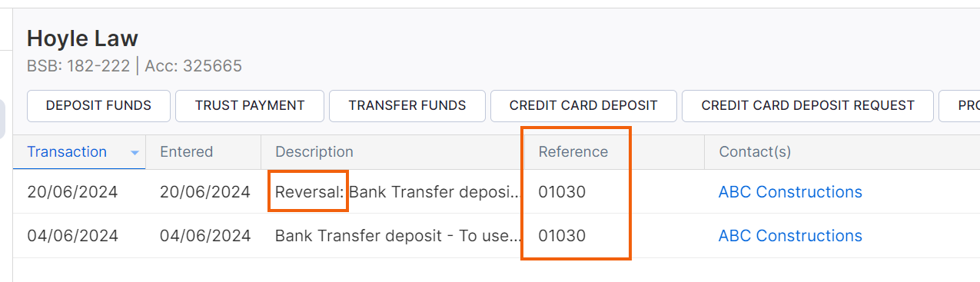
Task: Click the Reference column header
Action: coord(573,152)
